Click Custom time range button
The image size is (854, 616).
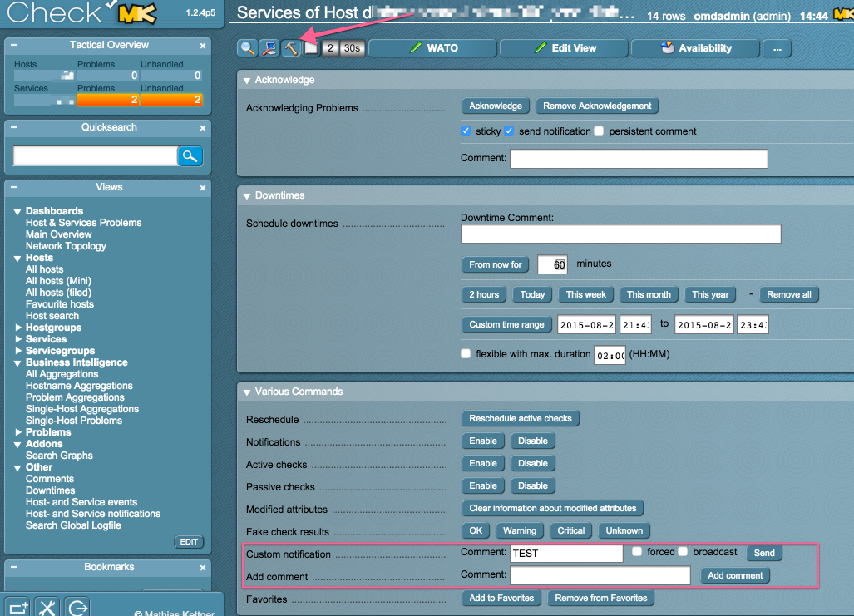[506, 324]
